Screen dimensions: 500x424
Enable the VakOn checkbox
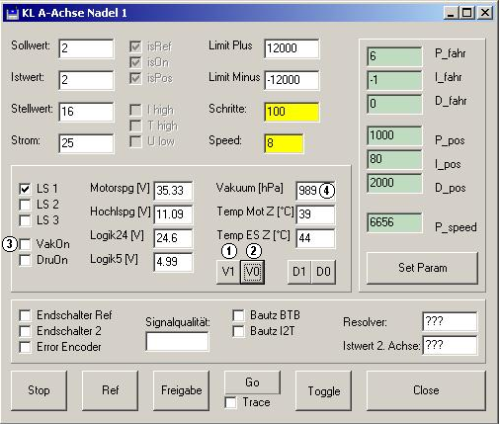pos(25,244)
